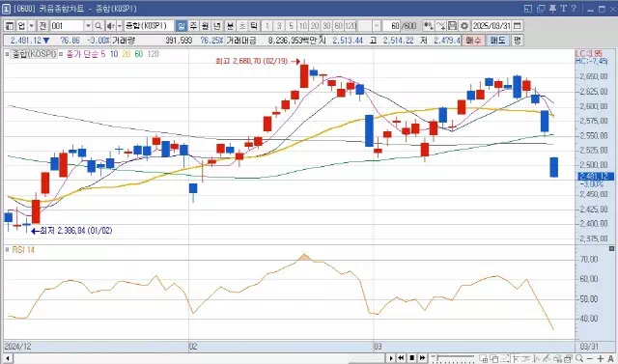618x364 pixels.
Task: Click the 최저 2,386.84 (01/02) label
Action: pos(76,231)
